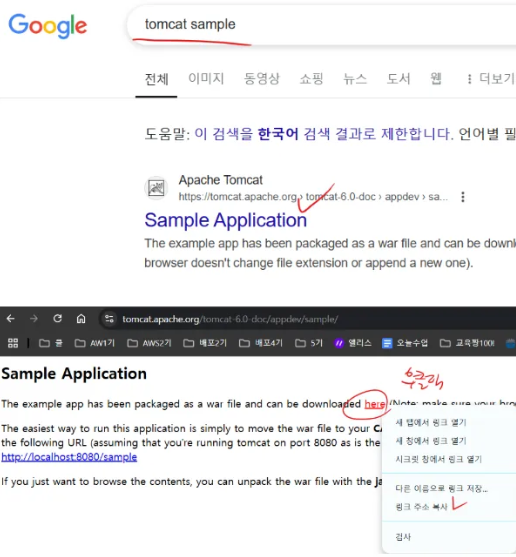The width and height of the screenshot is (516, 557).
Task: Reload the Tomcat sample page
Action: point(58,319)
